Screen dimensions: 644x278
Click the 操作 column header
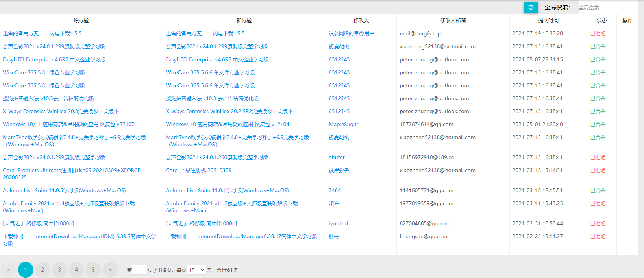[627, 20]
